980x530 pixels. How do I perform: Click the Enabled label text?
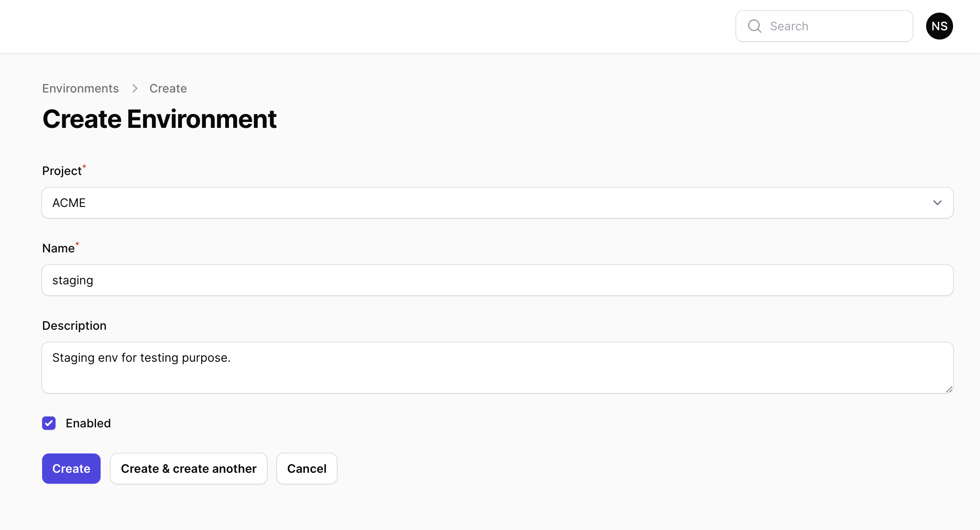(88, 423)
